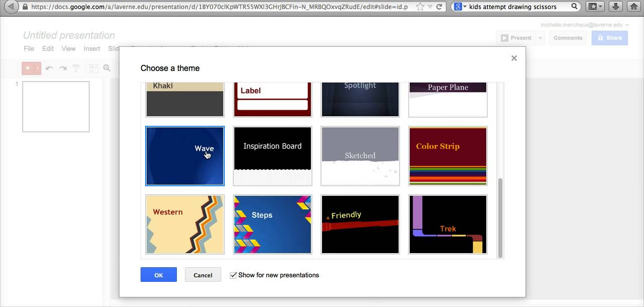Click the blue Share button
Image resolution: width=644 pixels, height=307 pixels.
pyautogui.click(x=610, y=38)
